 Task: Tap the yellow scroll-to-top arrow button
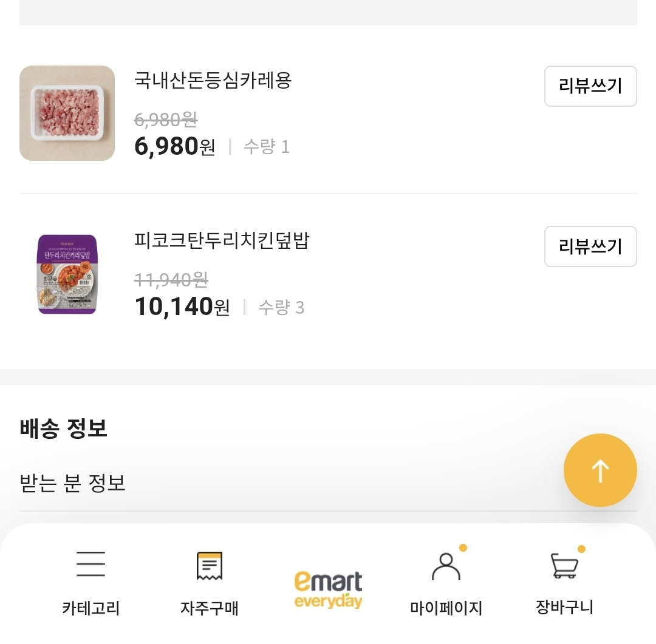tap(600, 470)
